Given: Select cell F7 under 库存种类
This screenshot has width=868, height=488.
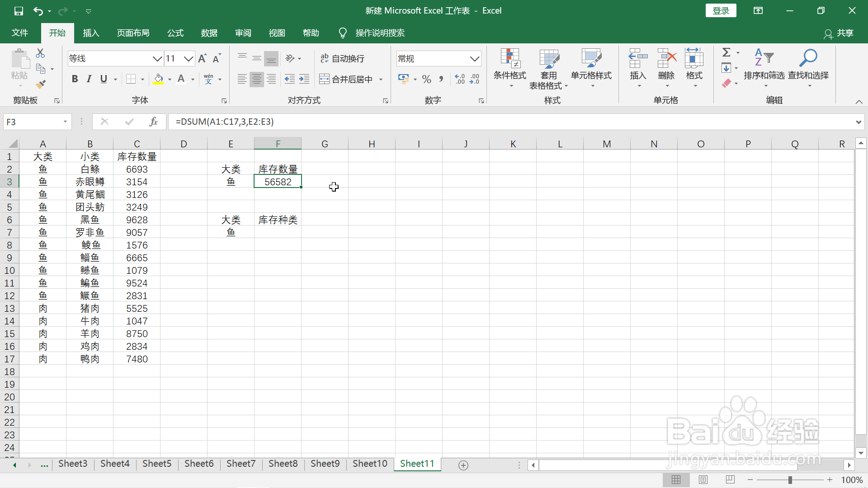Looking at the screenshot, I should 278,232.
